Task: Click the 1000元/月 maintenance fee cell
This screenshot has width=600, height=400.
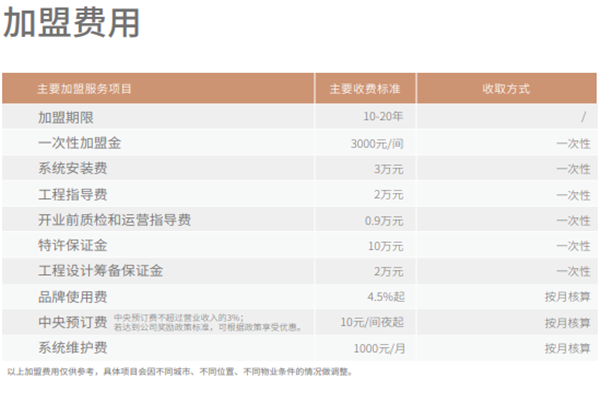Action: [x=378, y=348]
